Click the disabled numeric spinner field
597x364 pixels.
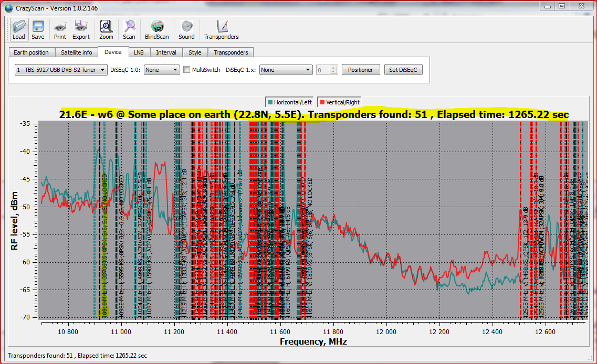tap(323, 70)
